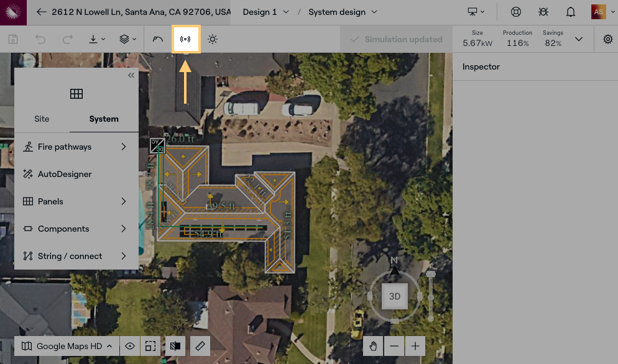The height and width of the screenshot is (364, 618).
Task: Click the 3D view button
Action: click(x=394, y=296)
